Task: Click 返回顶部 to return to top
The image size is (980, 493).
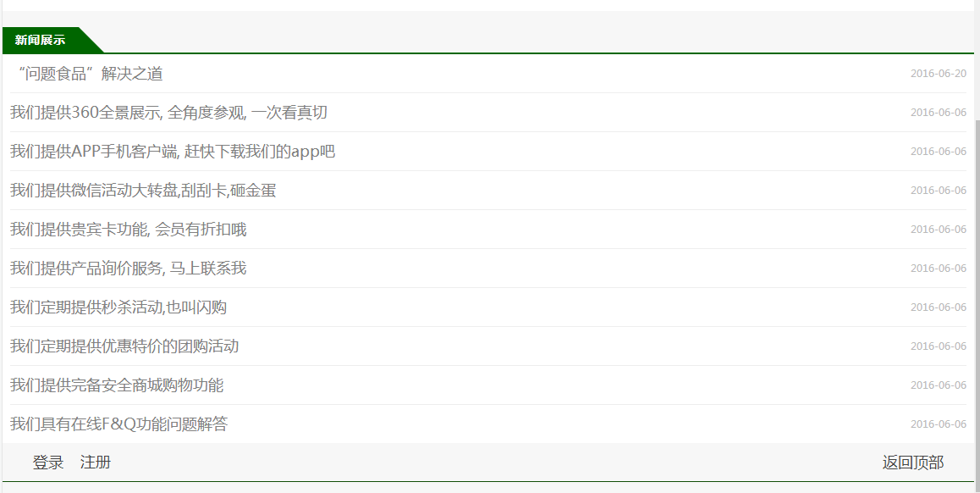Action: 912,463
